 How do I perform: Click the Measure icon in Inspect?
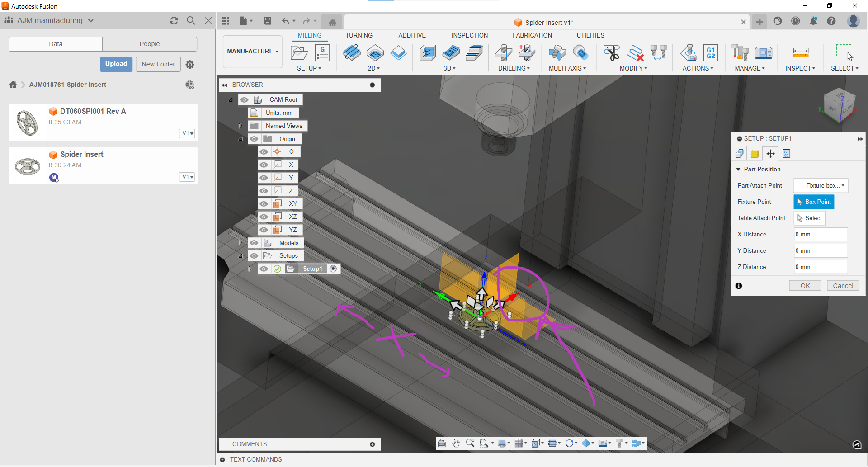point(801,53)
